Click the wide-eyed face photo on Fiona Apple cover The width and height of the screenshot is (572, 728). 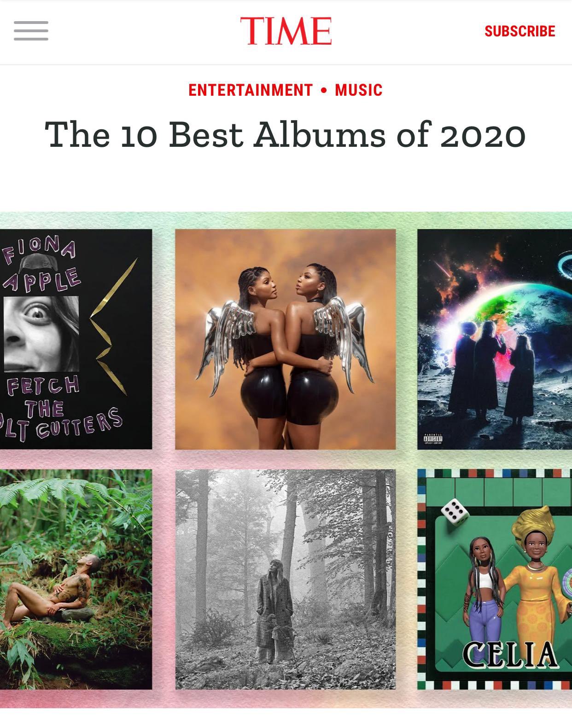click(41, 334)
